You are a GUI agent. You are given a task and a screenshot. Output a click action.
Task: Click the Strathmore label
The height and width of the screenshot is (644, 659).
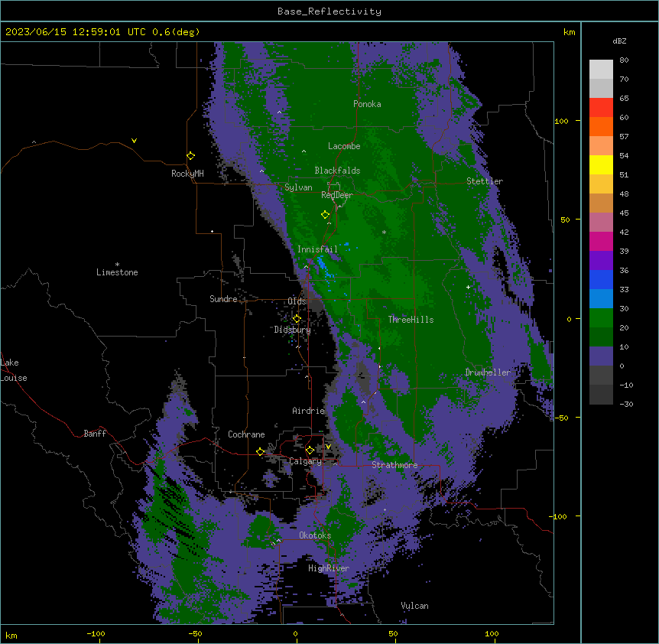[394, 465]
